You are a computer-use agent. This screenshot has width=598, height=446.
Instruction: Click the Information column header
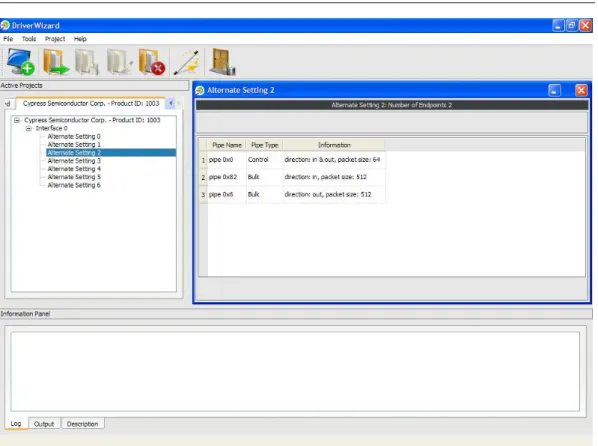[334, 145]
